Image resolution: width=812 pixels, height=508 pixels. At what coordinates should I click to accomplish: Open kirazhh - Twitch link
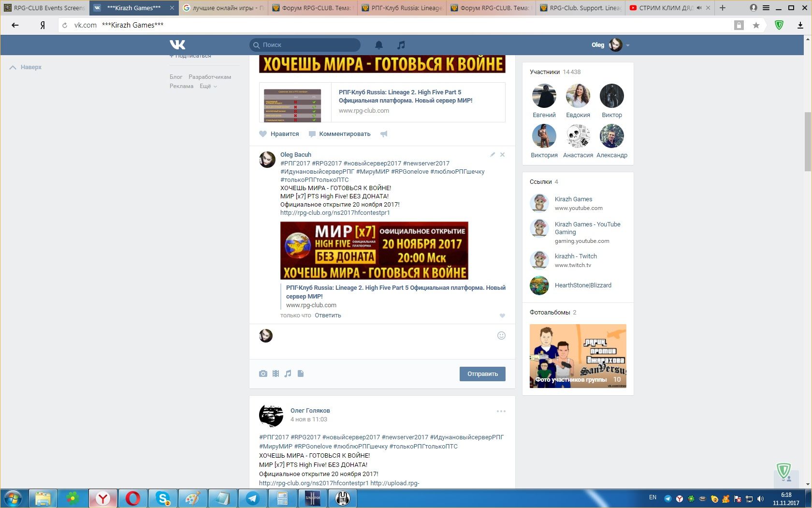point(576,256)
